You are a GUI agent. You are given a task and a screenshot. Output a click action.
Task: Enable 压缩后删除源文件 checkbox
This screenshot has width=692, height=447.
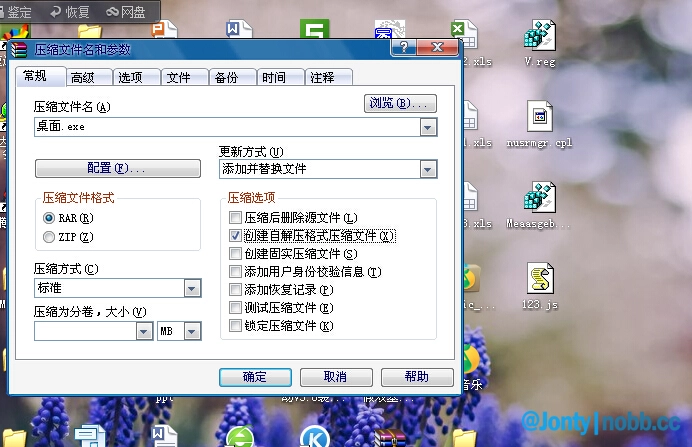coord(235,217)
